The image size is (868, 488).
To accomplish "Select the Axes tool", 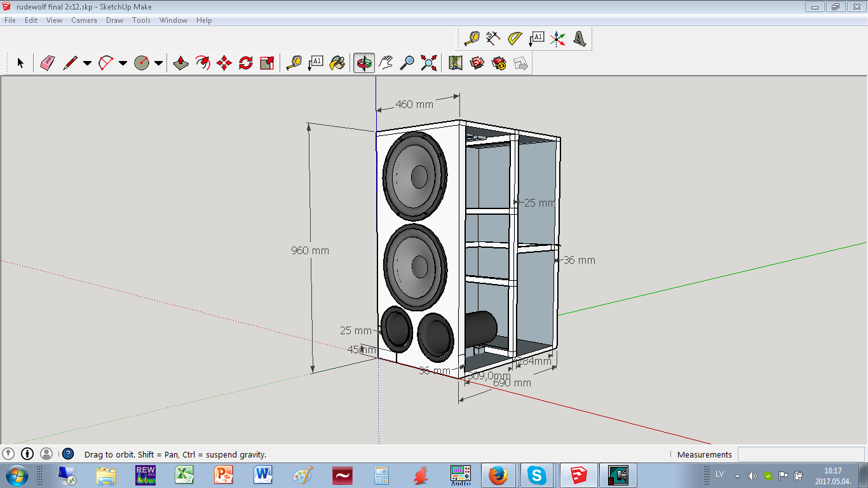I will tap(557, 38).
